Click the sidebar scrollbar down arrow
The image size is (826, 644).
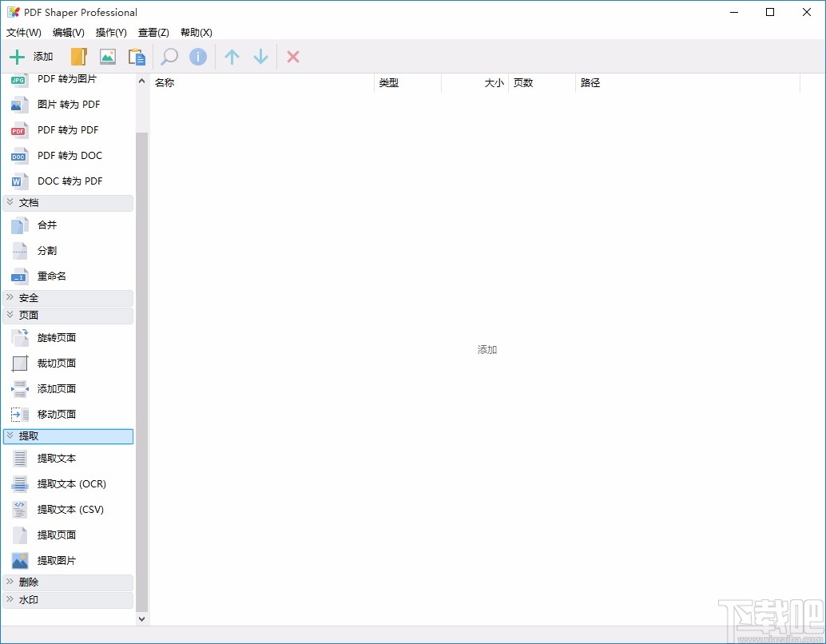click(141, 618)
